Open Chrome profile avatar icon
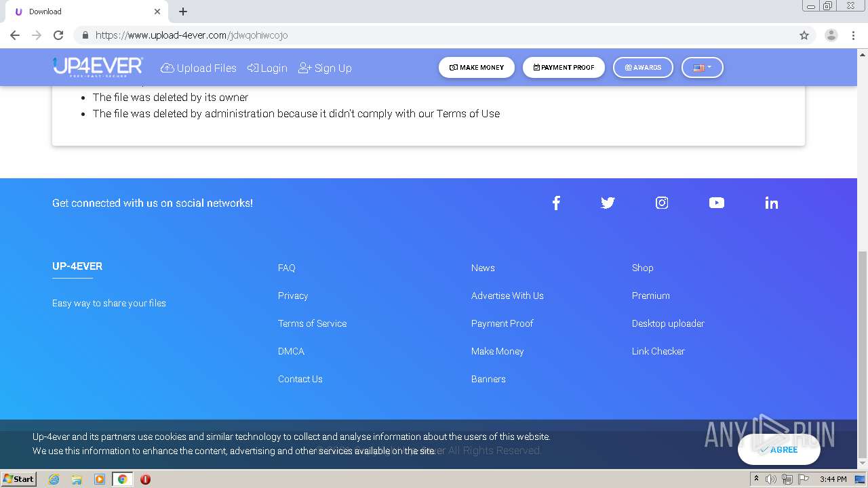The width and height of the screenshot is (868, 488). tap(831, 35)
